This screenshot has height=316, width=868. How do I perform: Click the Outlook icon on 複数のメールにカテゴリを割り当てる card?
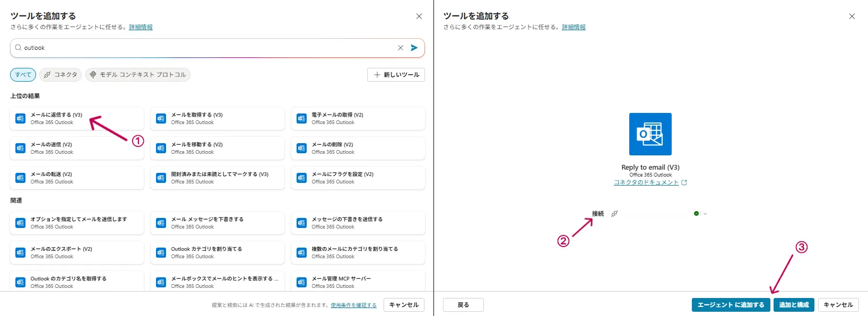tap(301, 253)
